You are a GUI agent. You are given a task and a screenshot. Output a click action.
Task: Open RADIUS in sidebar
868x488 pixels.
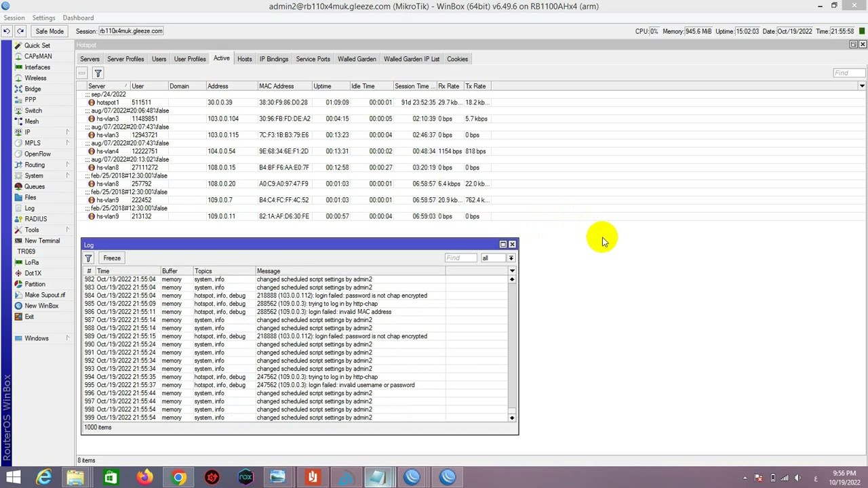click(x=36, y=219)
